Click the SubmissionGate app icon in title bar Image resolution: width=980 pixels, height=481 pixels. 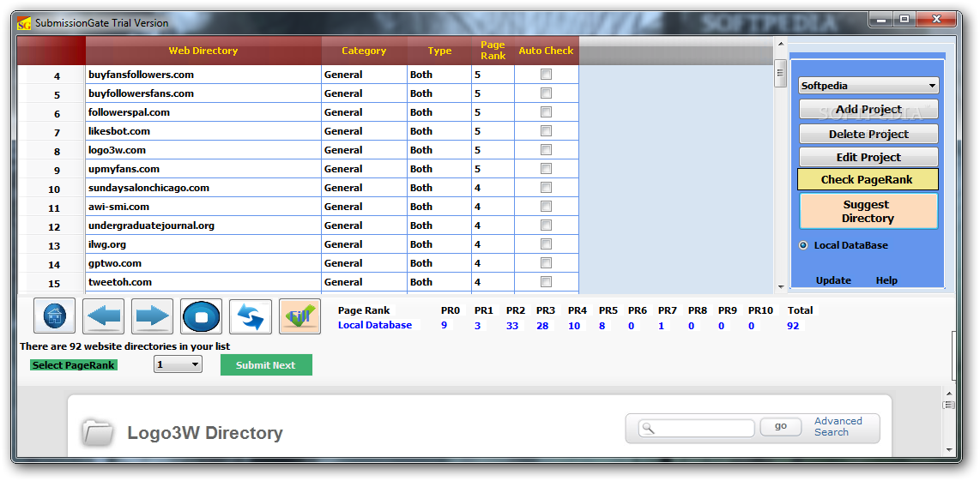click(x=24, y=23)
